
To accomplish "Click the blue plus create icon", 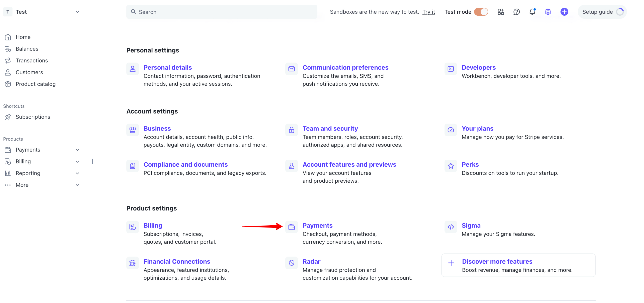I will (x=564, y=12).
